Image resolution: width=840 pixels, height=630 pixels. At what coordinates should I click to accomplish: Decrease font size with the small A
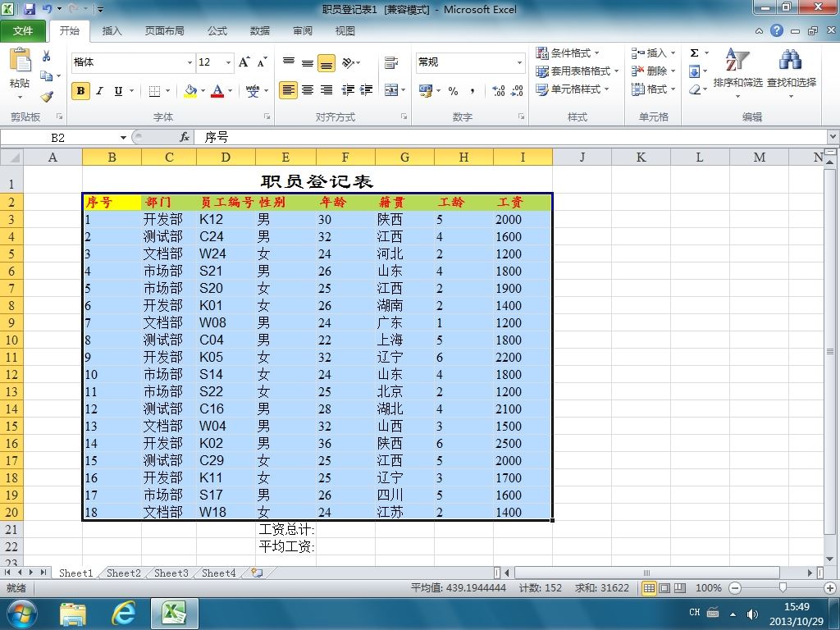262,62
